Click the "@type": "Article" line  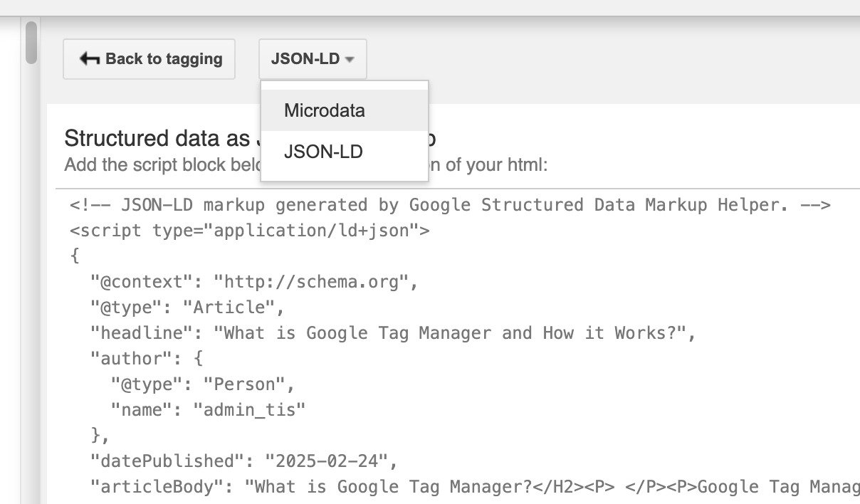(x=187, y=308)
